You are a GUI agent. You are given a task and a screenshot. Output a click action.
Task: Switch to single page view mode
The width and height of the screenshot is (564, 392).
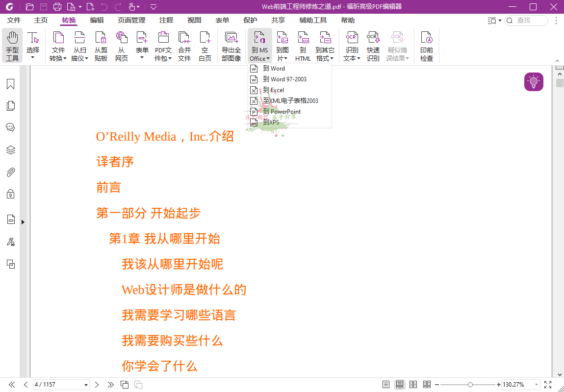[385, 385]
